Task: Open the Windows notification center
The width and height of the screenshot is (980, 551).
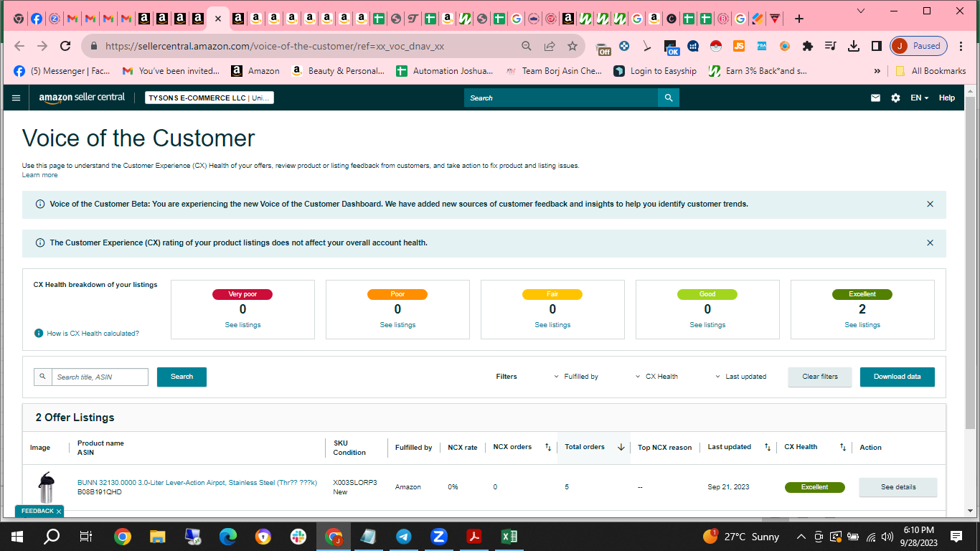Action: (956, 537)
